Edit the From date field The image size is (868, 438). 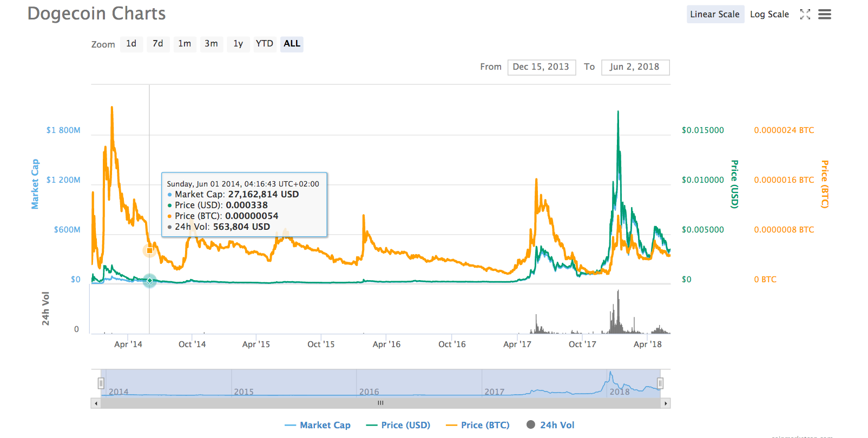[x=542, y=67]
